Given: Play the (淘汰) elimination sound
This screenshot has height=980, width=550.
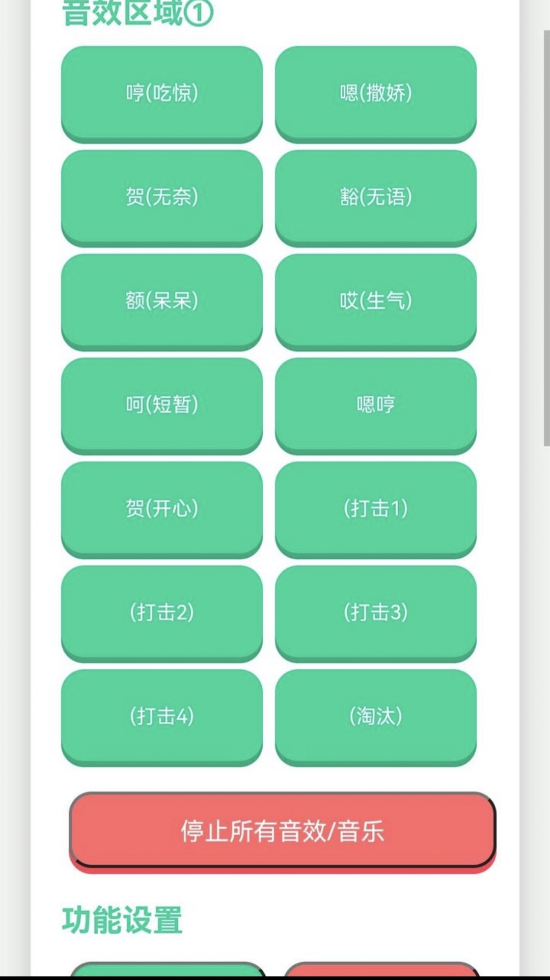Looking at the screenshot, I should tap(376, 716).
